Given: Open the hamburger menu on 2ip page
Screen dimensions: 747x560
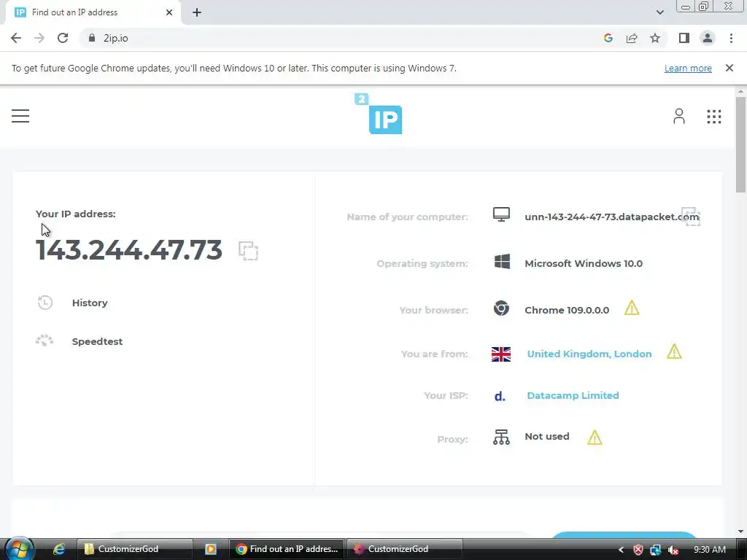Looking at the screenshot, I should (20, 116).
